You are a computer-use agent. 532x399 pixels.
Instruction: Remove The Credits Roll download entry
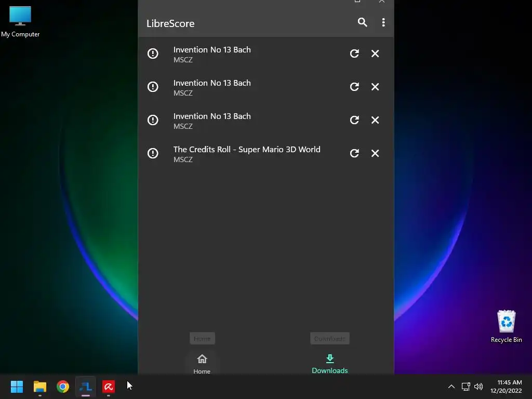pos(375,153)
